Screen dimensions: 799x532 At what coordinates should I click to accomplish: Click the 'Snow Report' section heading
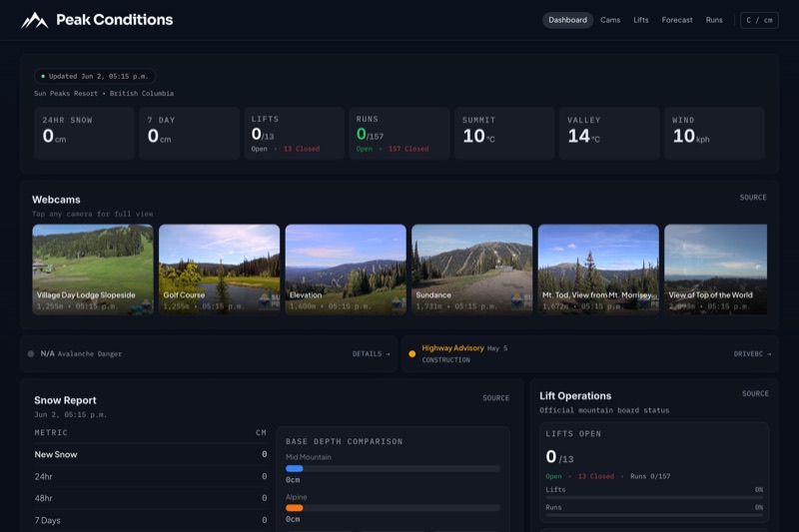point(65,400)
